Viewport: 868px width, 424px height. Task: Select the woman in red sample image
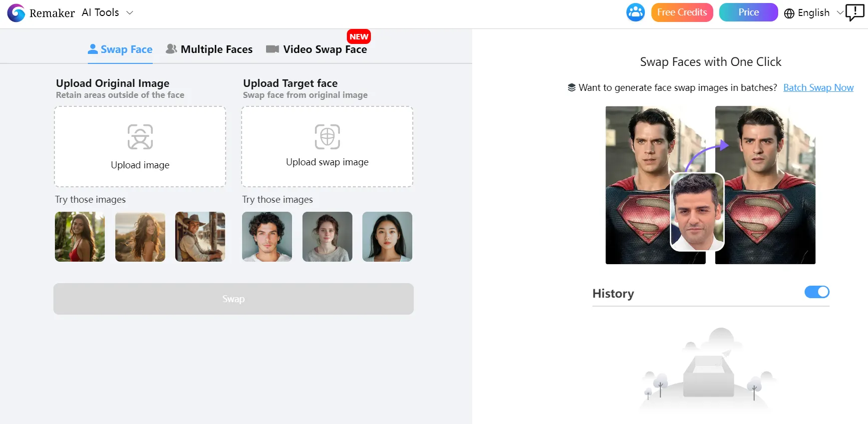click(x=80, y=237)
